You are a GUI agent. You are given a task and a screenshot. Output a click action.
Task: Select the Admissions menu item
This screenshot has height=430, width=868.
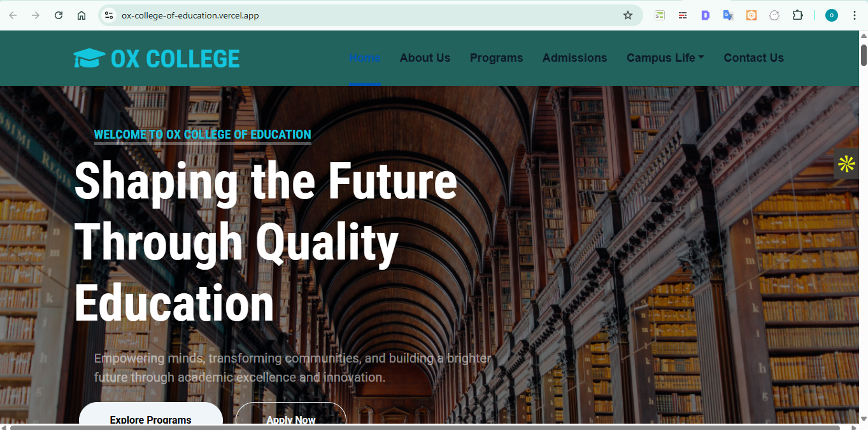click(574, 58)
